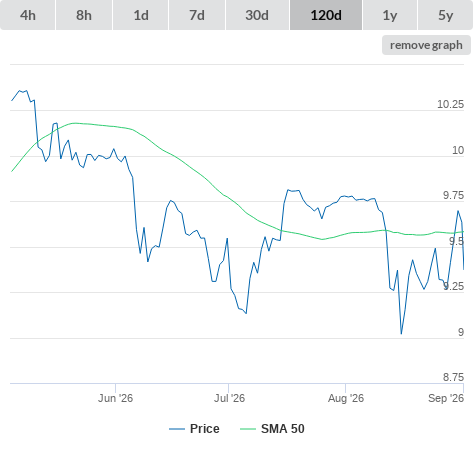Image resolution: width=474 pixels, height=455 pixels.
Task: Switch chart to the 1y range
Action: point(390,15)
